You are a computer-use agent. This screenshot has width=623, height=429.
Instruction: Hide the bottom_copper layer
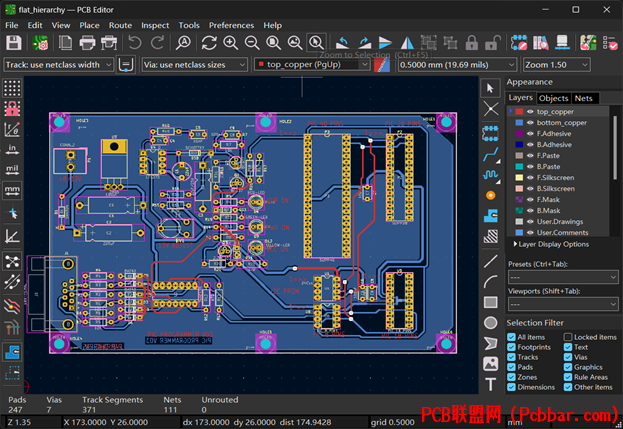pyautogui.click(x=530, y=123)
